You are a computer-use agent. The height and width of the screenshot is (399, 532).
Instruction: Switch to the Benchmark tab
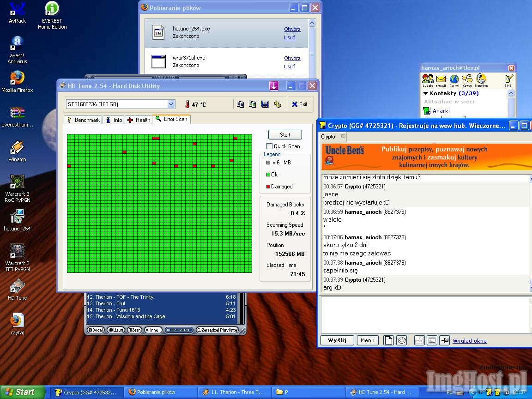(x=83, y=120)
